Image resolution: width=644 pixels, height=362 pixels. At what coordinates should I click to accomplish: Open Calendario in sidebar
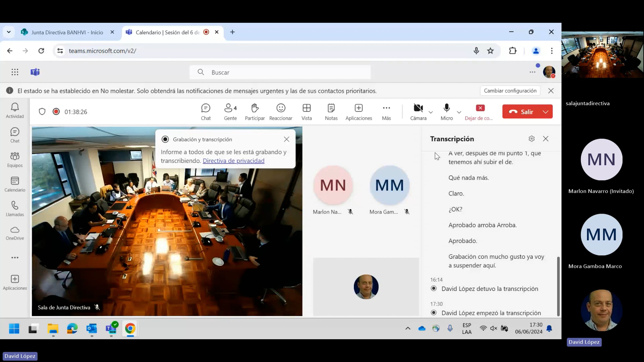point(15,184)
